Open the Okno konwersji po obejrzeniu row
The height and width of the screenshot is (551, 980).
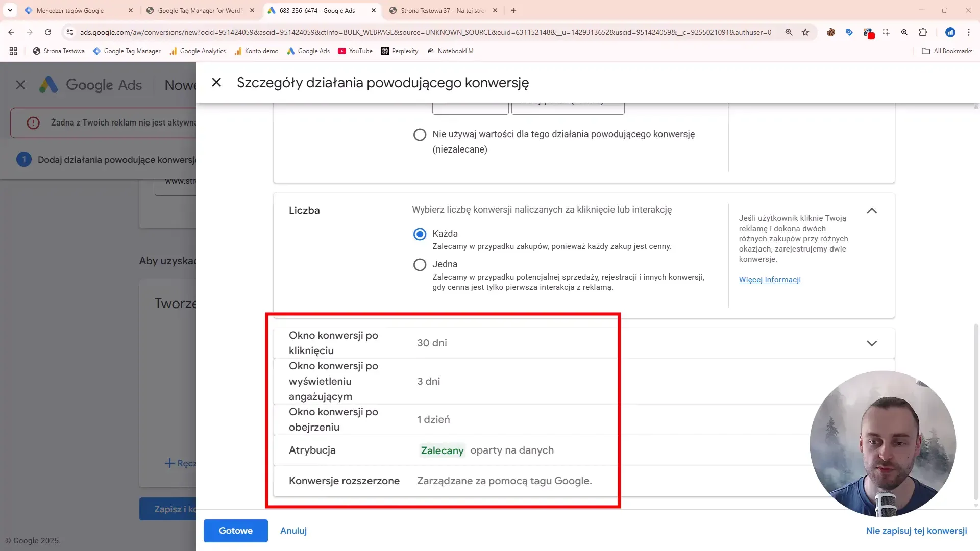[583, 420]
